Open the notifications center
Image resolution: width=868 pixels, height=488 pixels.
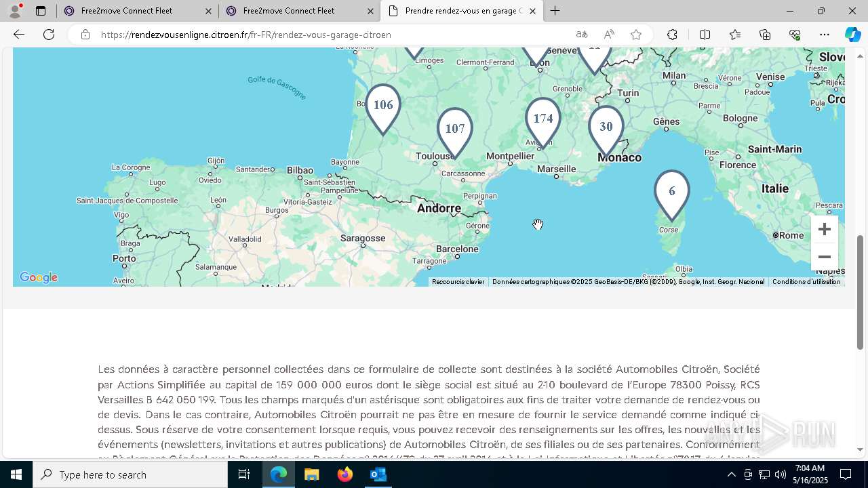coord(846,474)
